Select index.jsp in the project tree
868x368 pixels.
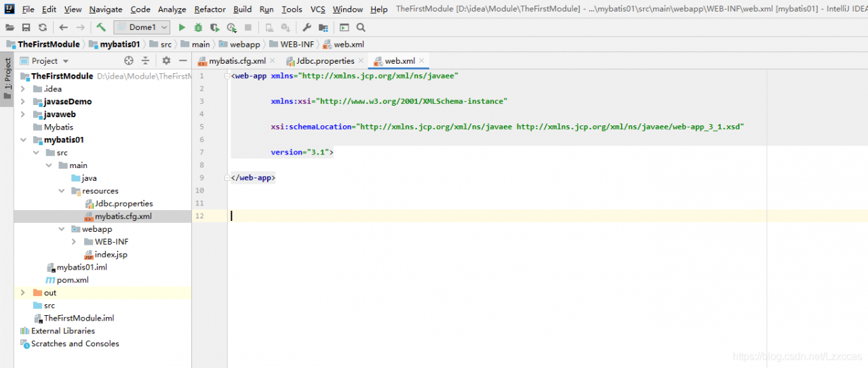coord(106,255)
